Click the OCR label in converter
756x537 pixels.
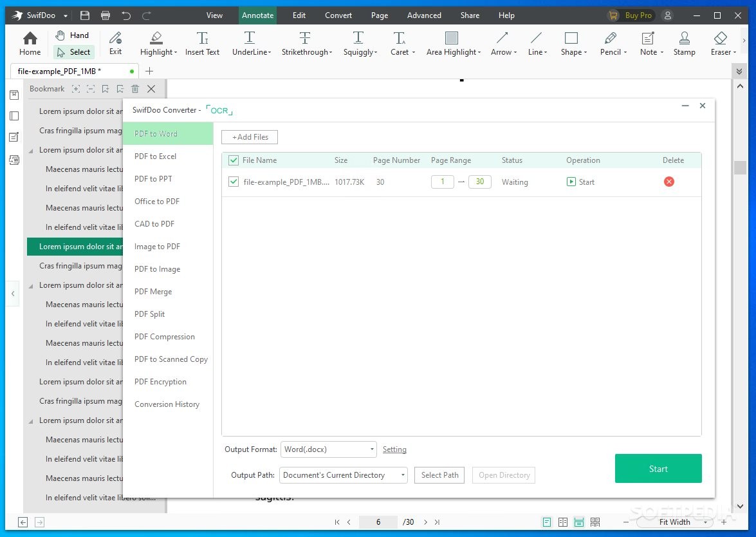pos(219,111)
